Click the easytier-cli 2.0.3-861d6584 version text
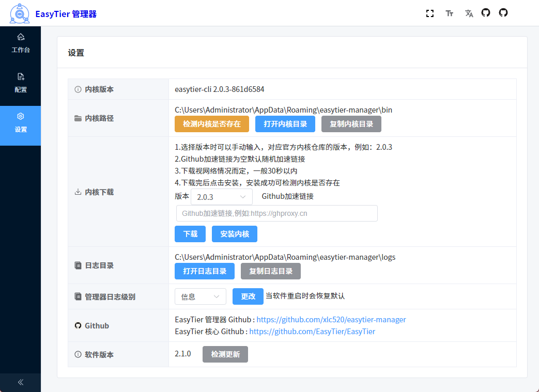 click(219, 89)
